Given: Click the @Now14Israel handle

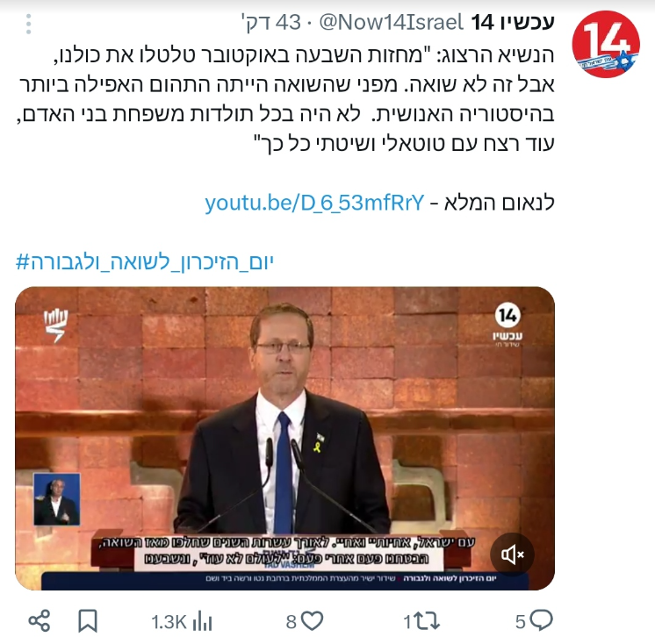Looking at the screenshot, I should 391,22.
